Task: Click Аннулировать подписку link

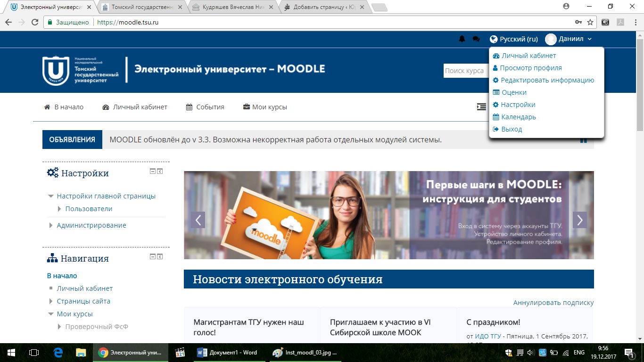Action: (553, 303)
